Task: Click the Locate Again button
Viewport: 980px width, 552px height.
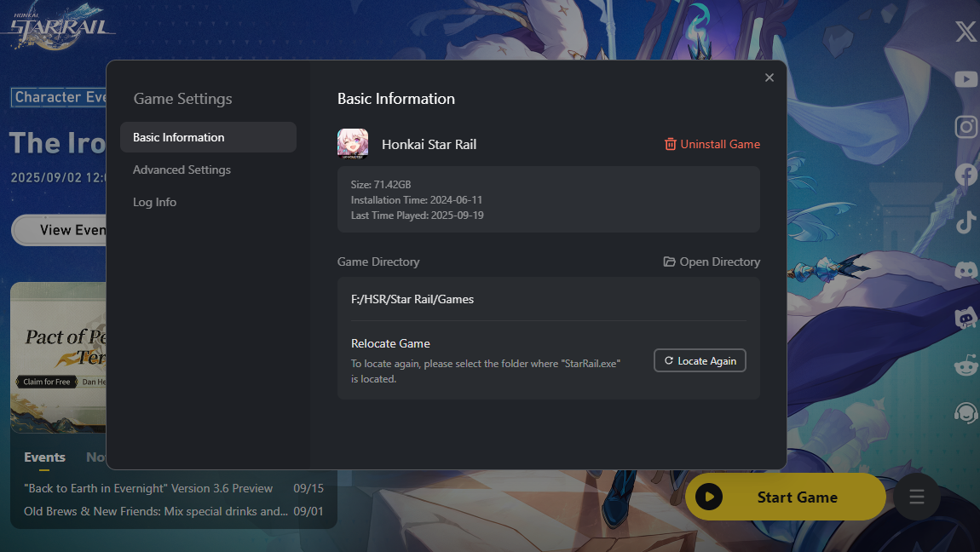Action: (x=700, y=360)
